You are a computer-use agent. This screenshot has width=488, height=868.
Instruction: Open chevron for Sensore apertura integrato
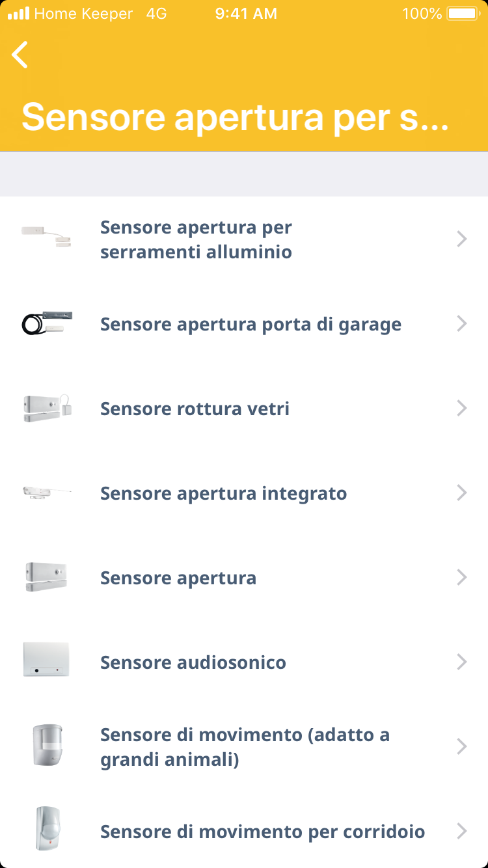click(x=462, y=493)
